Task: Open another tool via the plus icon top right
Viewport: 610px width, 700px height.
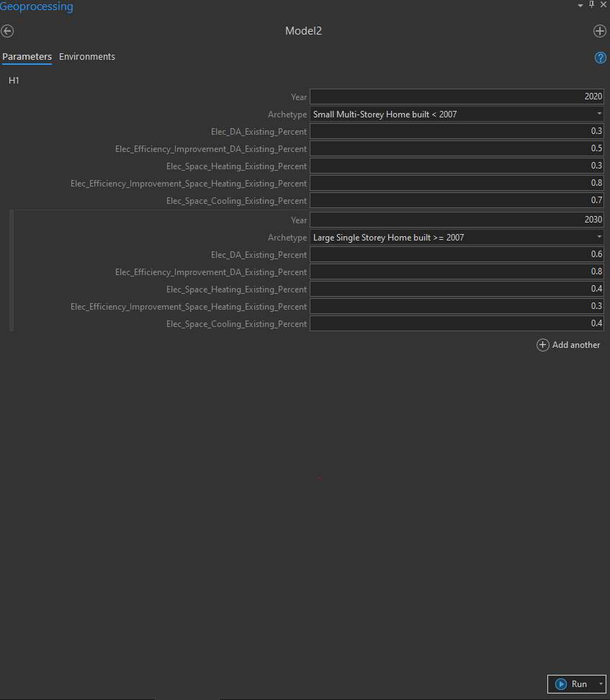Action: [x=600, y=31]
